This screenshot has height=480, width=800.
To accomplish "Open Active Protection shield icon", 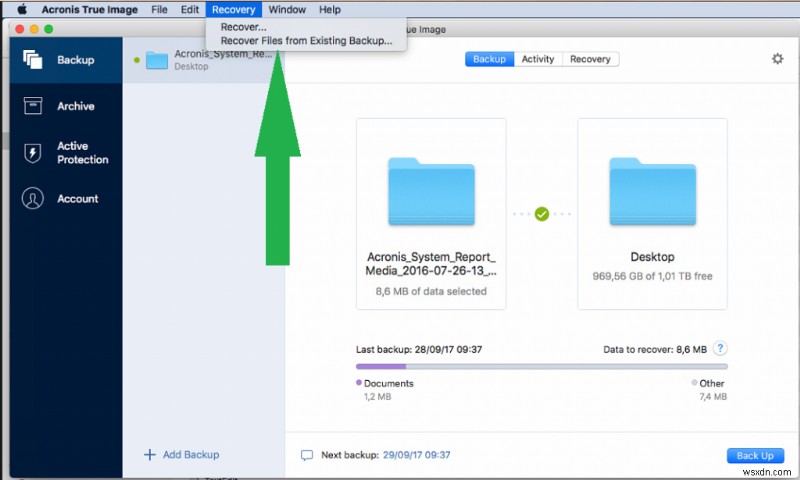I will pyautogui.click(x=33, y=153).
